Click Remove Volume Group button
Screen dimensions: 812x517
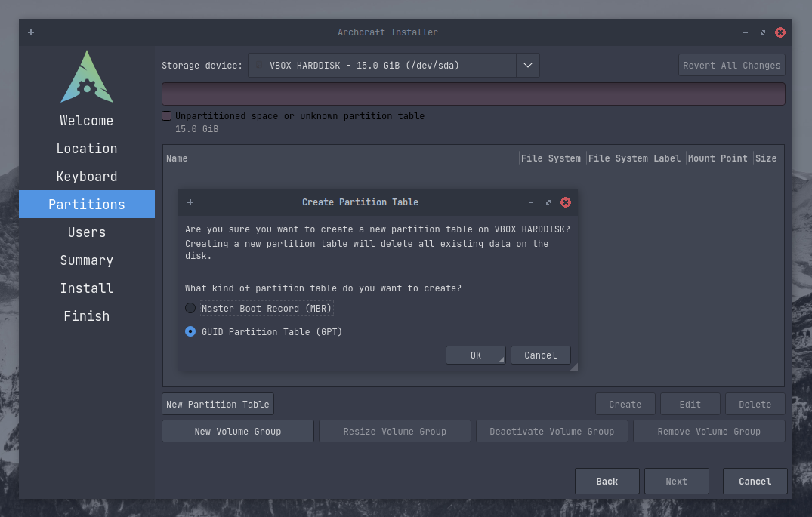coord(709,431)
